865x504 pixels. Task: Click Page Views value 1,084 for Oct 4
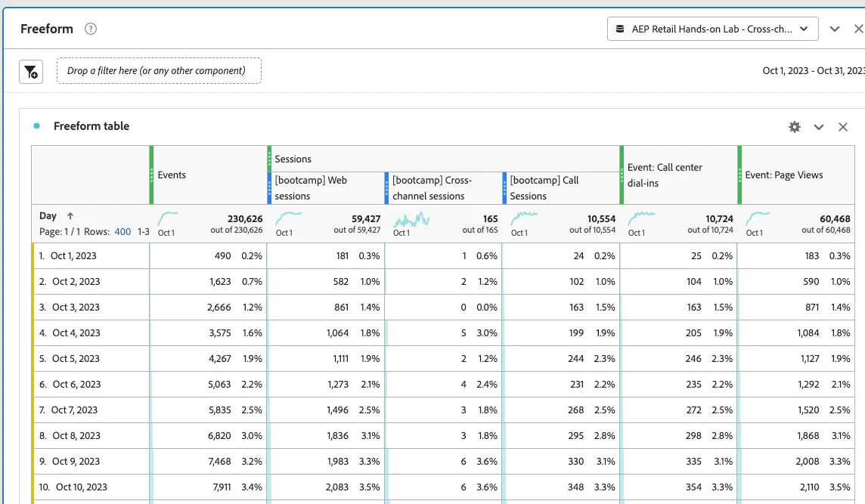point(808,333)
